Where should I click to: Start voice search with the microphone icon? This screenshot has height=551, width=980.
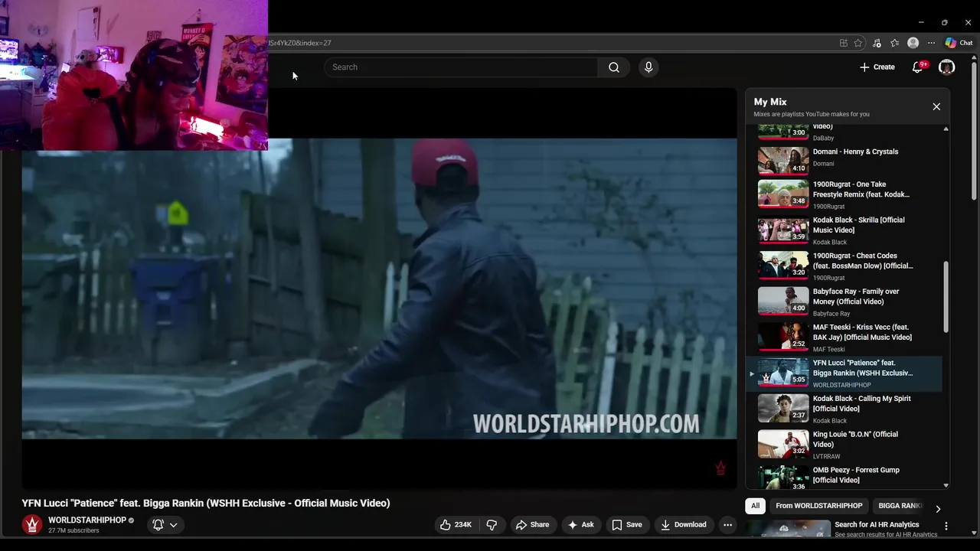pos(648,67)
